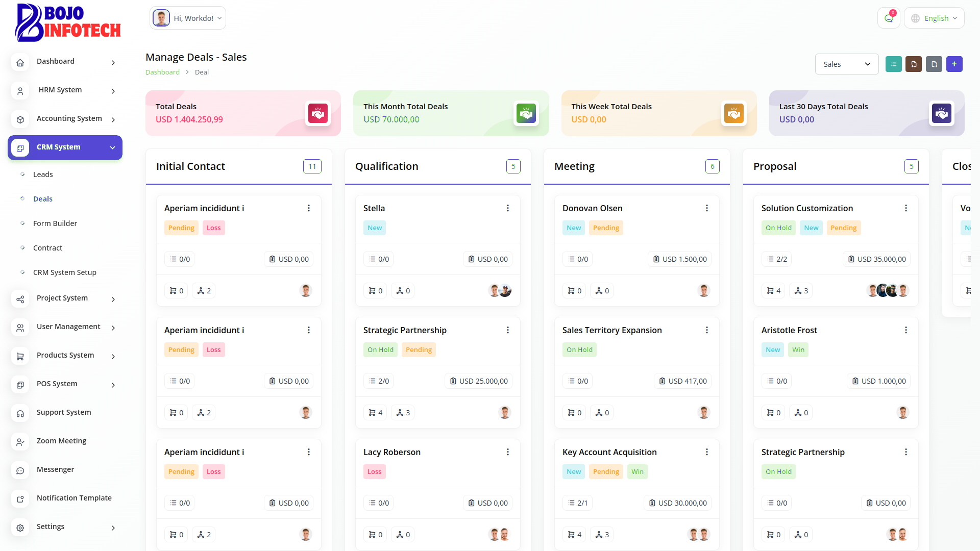This screenshot has width=980, height=551.
Task: Open Form Builder in the sidebar
Action: tap(55, 223)
